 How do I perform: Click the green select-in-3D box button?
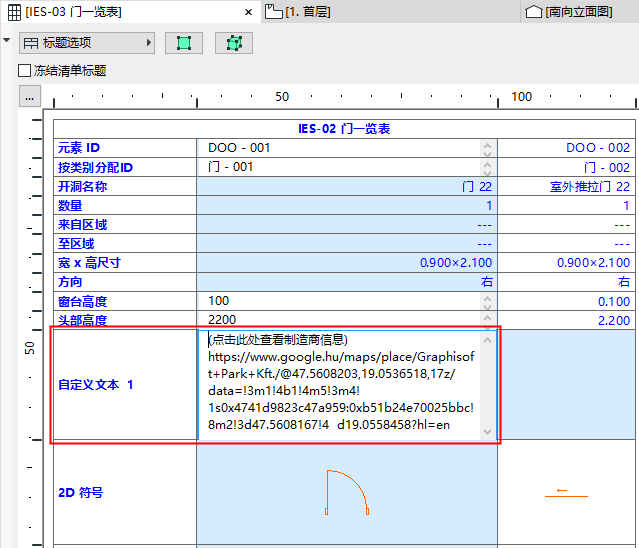point(234,43)
